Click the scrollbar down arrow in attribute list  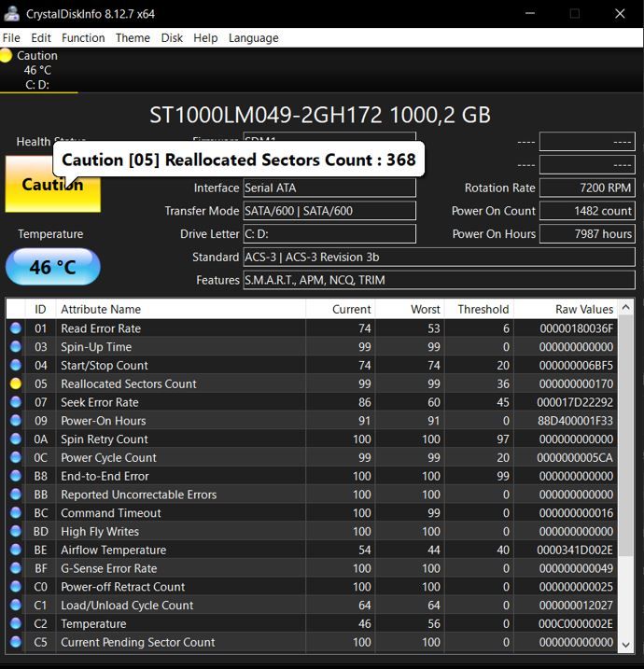(625, 645)
